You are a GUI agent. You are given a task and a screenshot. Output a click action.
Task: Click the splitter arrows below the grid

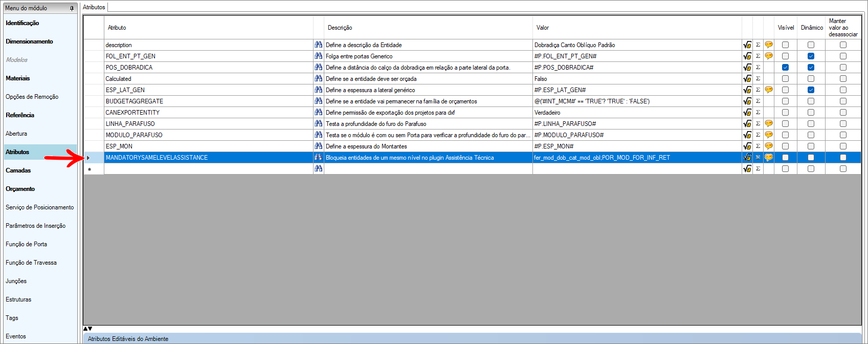pos(88,329)
